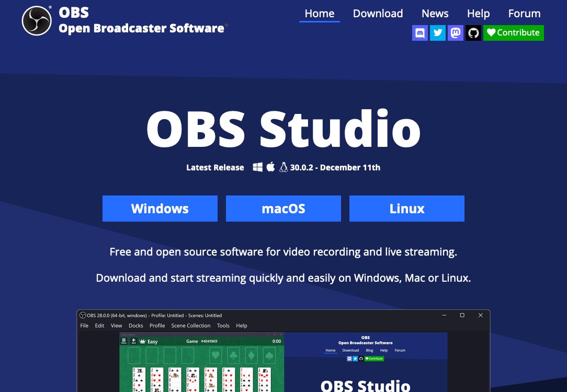Open the GitHub octocat icon link
Screen dimensions: 567x392
pos(473,33)
